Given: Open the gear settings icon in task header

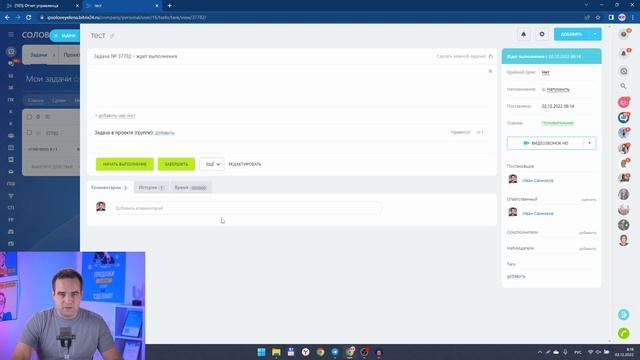Looking at the screenshot, I should pos(542,34).
